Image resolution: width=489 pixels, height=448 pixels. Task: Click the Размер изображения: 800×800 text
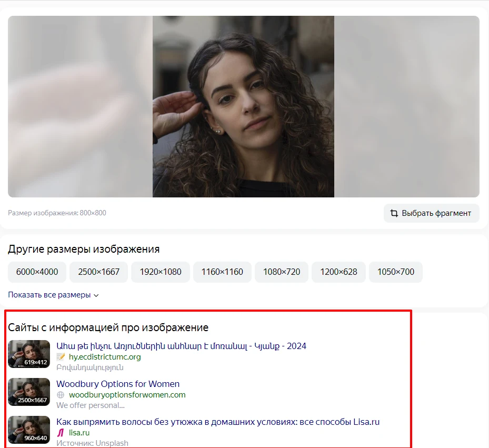click(x=57, y=213)
